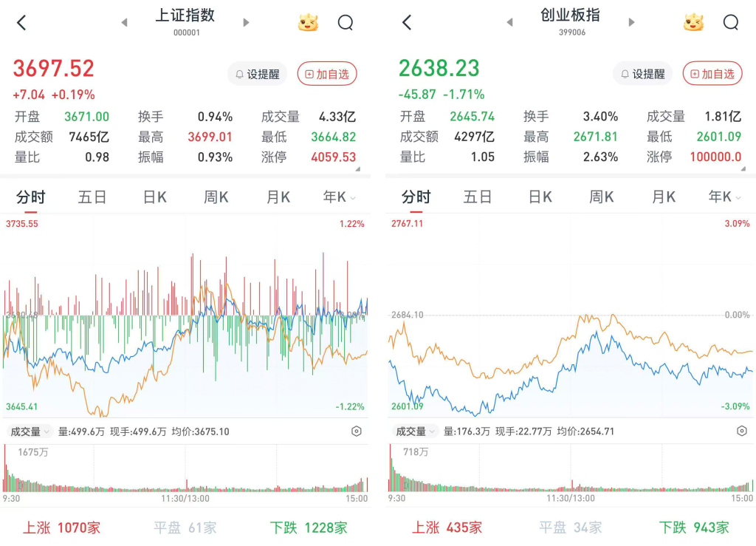
Task: Open 年K period dropdown in 创业板指 panel
Action: (x=725, y=197)
